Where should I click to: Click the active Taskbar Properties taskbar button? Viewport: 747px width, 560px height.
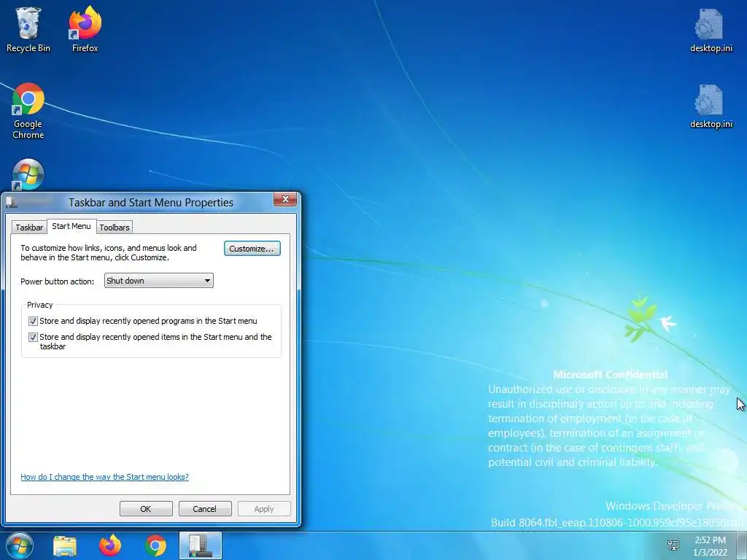pos(201,545)
